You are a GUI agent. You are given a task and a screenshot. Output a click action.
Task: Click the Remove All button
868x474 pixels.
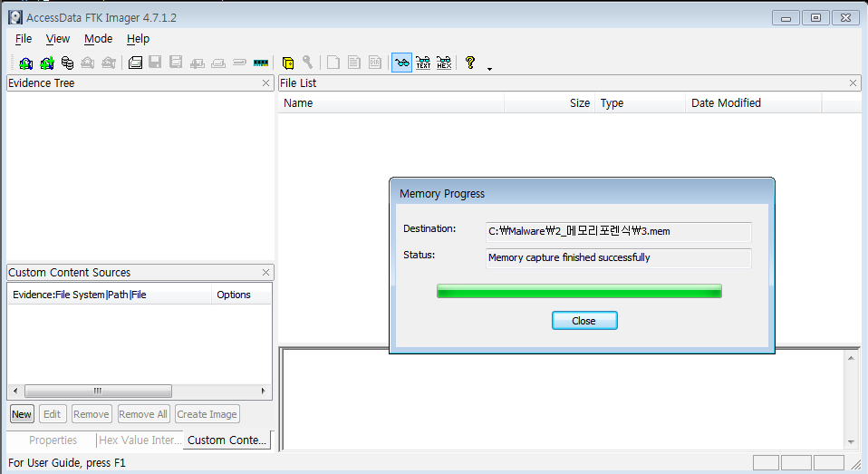click(143, 414)
